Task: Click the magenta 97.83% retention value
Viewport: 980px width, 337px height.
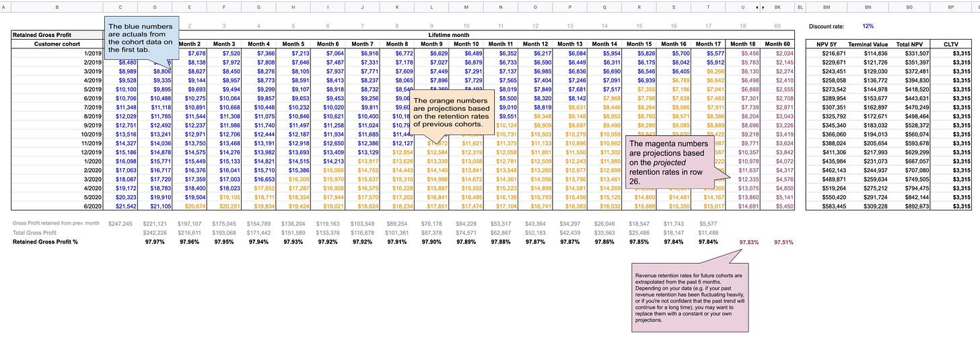Action: 750,241
